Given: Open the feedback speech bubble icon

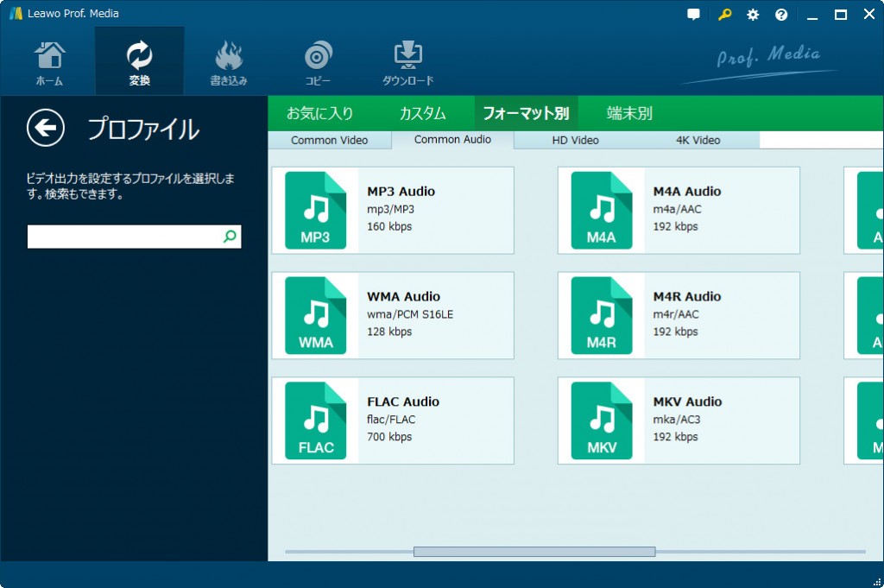Looking at the screenshot, I should coord(693,15).
